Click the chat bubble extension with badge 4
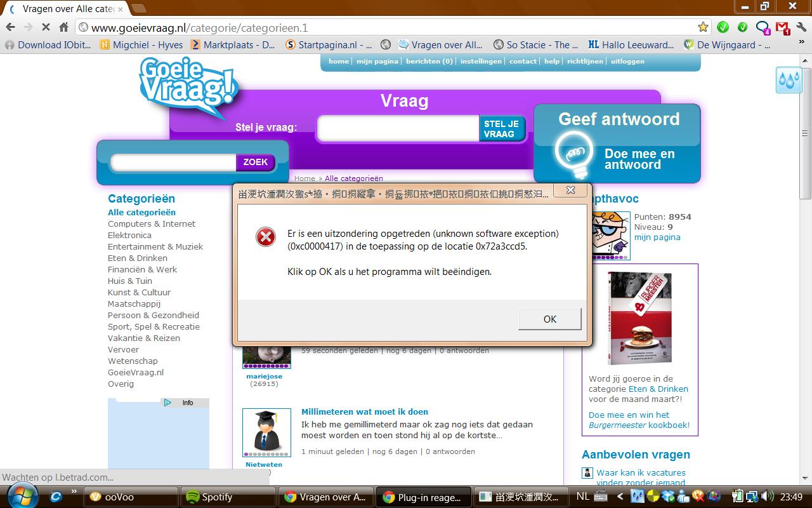 [763, 27]
